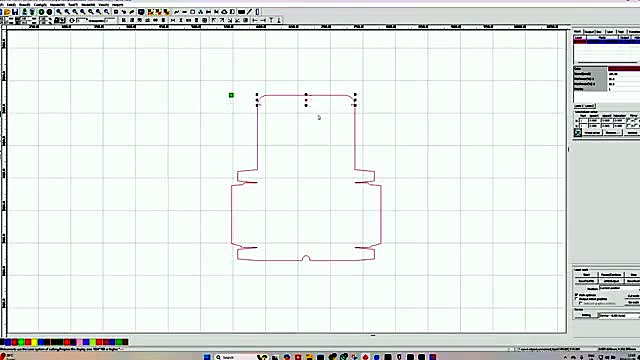Screen dimensions: 640x360
Task: Switch to the Doc tab in right panel
Action: click(x=599, y=31)
